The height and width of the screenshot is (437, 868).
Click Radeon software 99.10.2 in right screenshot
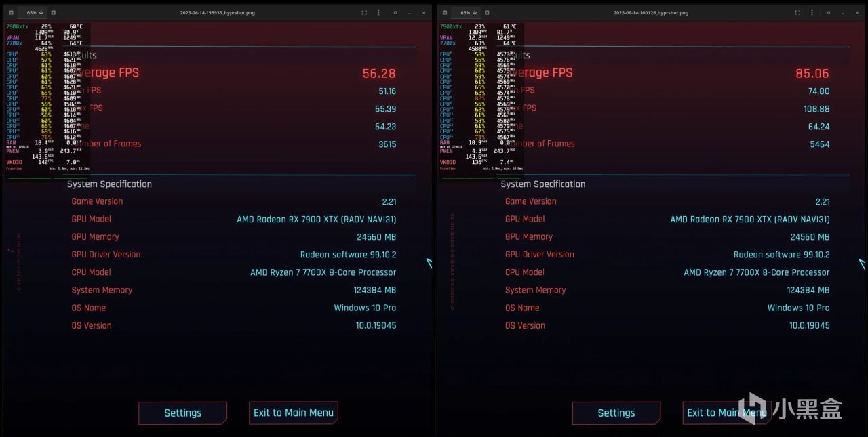tap(782, 255)
